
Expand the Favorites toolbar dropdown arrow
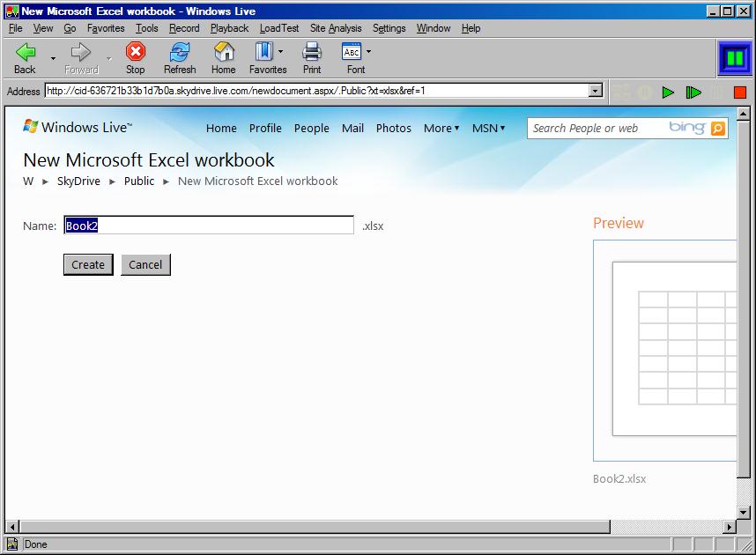point(280,52)
